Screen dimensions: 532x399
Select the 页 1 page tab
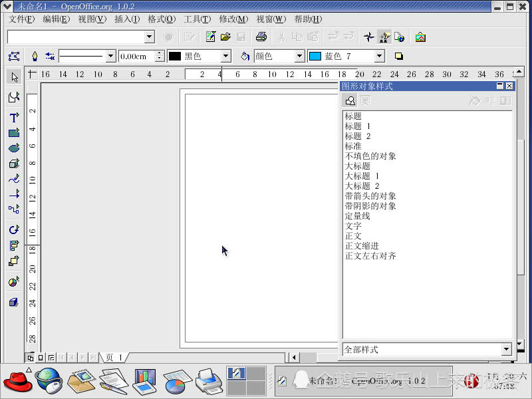114,357
